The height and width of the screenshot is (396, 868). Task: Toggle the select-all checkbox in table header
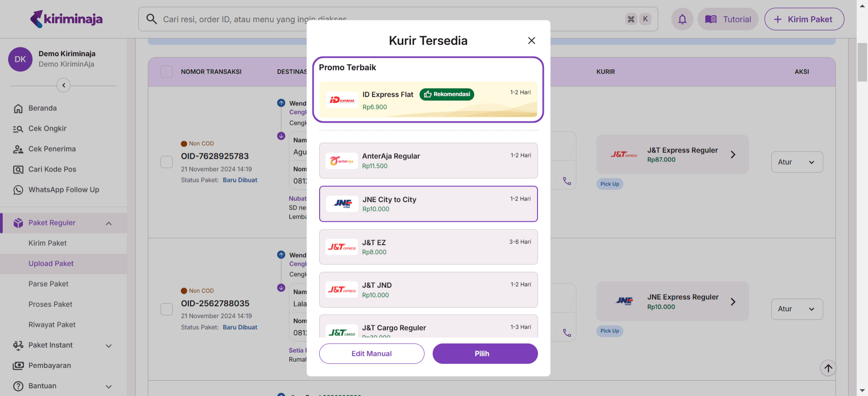(167, 72)
